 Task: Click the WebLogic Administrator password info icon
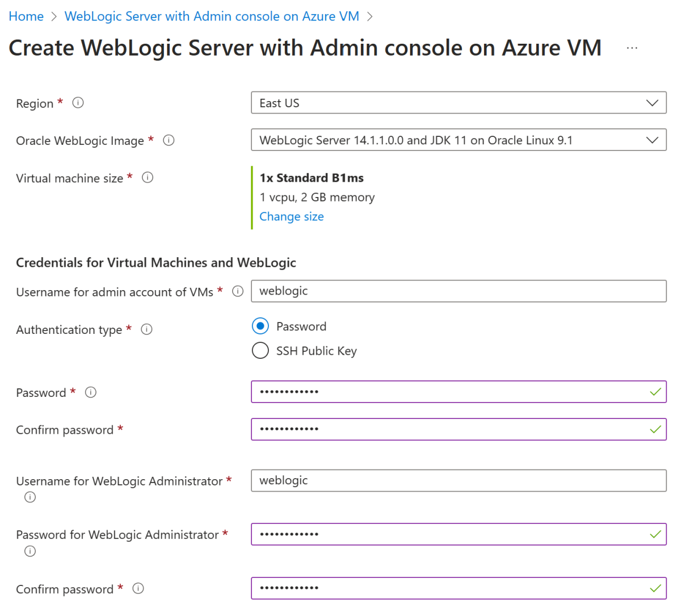pos(30,551)
